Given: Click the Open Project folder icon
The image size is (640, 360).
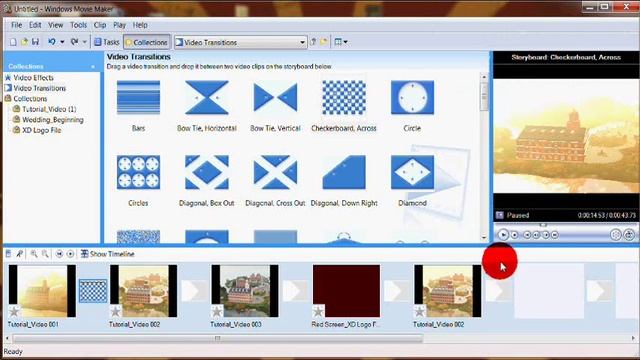Looking at the screenshot, I should (24, 42).
